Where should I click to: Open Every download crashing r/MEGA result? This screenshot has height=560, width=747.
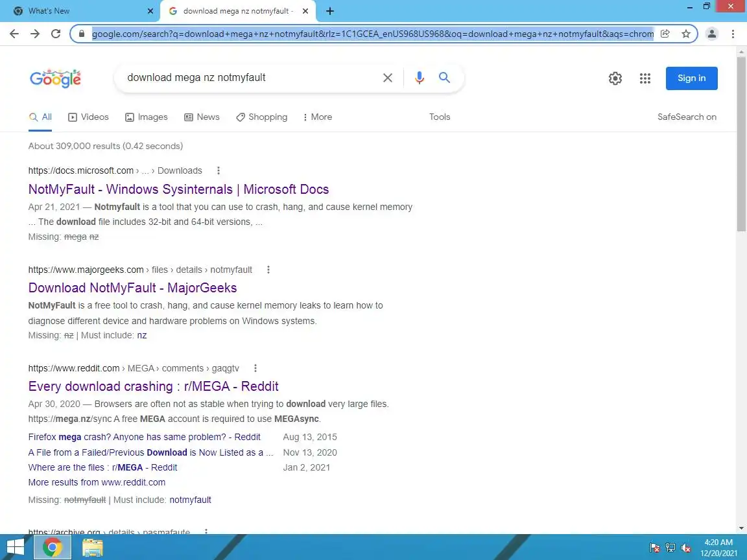(154, 386)
